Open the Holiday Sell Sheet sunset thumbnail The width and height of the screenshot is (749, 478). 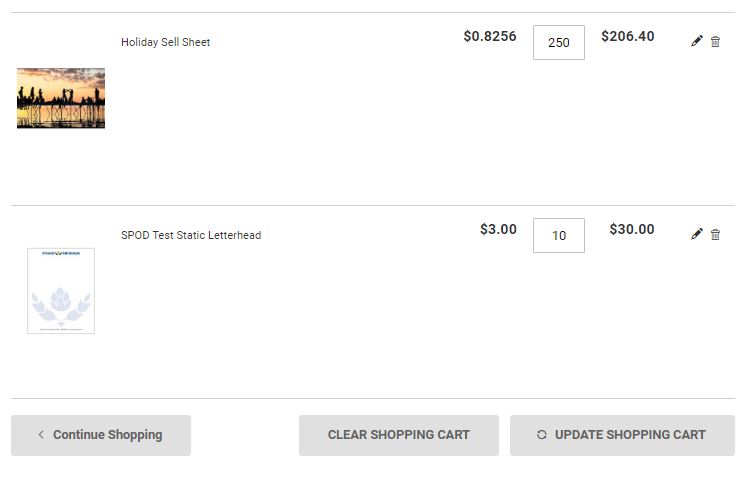61,98
